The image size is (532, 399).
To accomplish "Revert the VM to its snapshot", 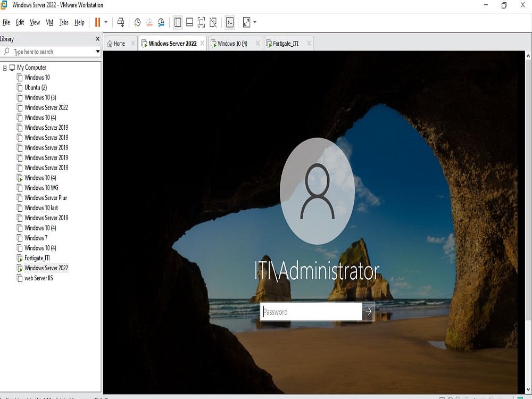I will tap(150, 22).
